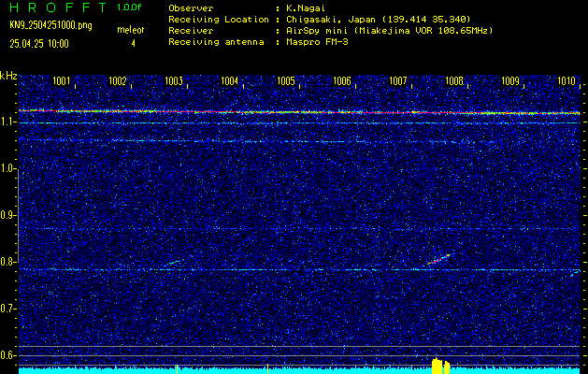Screen dimensions: 588x374
Task: Click the thin yellow spike below 1005
Action: (x=267, y=368)
